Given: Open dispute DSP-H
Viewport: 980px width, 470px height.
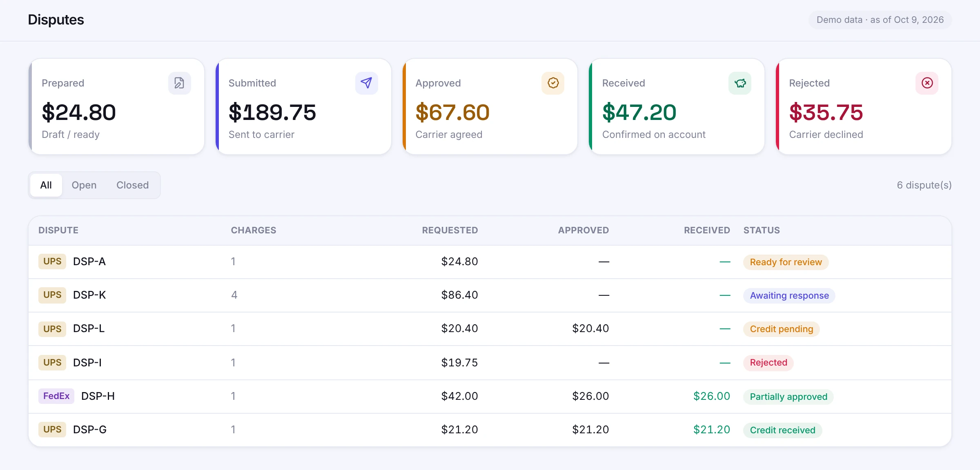Looking at the screenshot, I should (98, 396).
